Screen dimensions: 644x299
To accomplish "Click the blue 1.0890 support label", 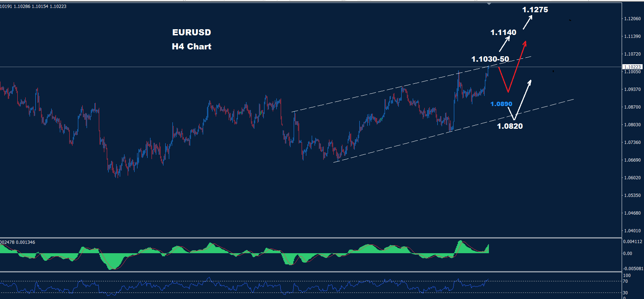I will (501, 104).
